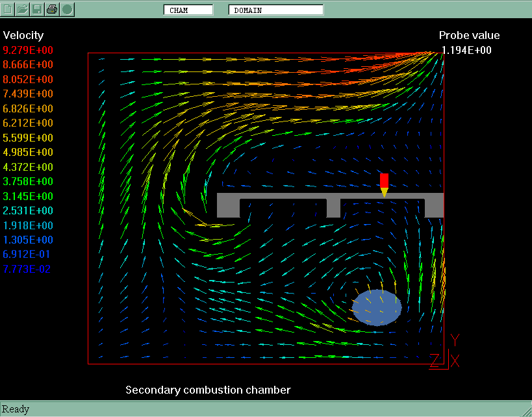Open a file using the folder icon
532x417 pixels.
pos(23,9)
